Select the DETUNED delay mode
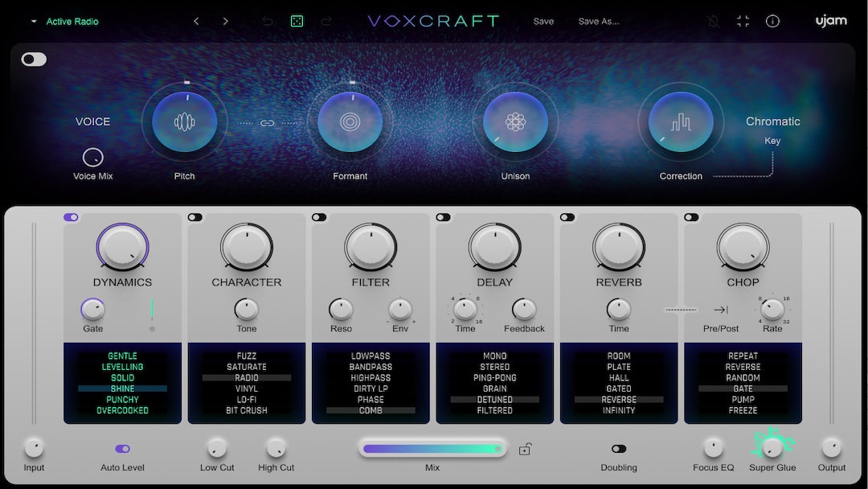This screenshot has width=868, height=489. tap(494, 399)
